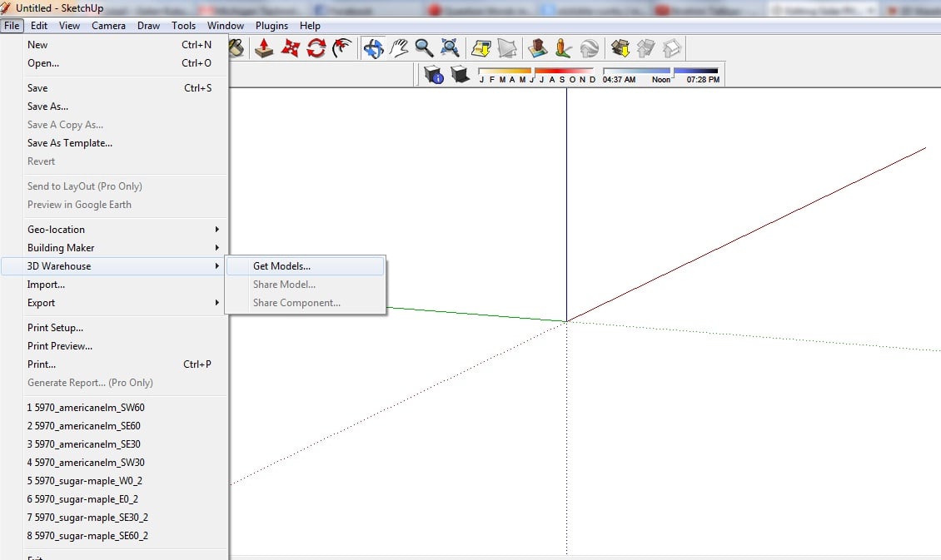This screenshot has width=941, height=560.
Task: Open recent file 5970_americanelm_SW60
Action: click(86, 408)
